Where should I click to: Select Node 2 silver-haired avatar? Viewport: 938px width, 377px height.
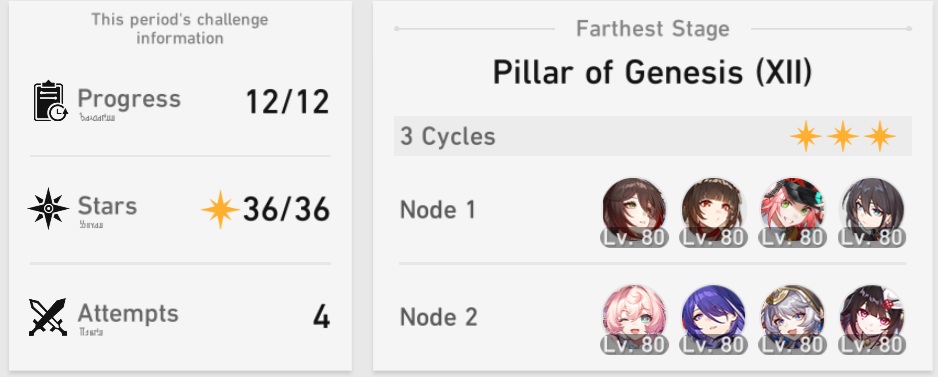click(x=792, y=319)
